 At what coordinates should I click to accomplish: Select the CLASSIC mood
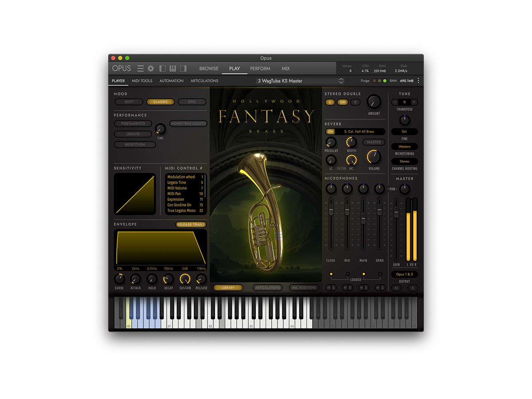click(160, 102)
